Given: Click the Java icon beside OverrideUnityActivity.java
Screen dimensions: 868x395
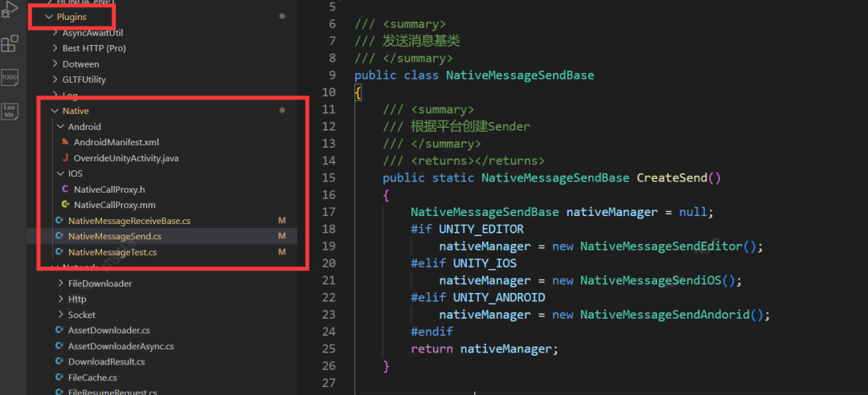Looking at the screenshot, I should pos(65,158).
